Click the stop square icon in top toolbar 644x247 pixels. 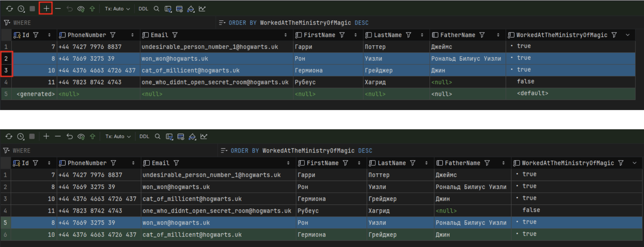click(x=32, y=9)
